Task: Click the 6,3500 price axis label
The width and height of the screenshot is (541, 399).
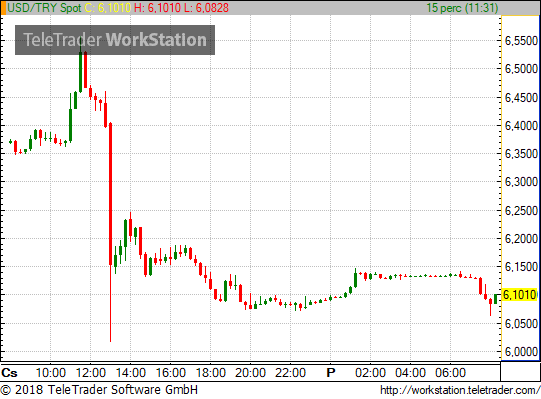Action: [521, 154]
